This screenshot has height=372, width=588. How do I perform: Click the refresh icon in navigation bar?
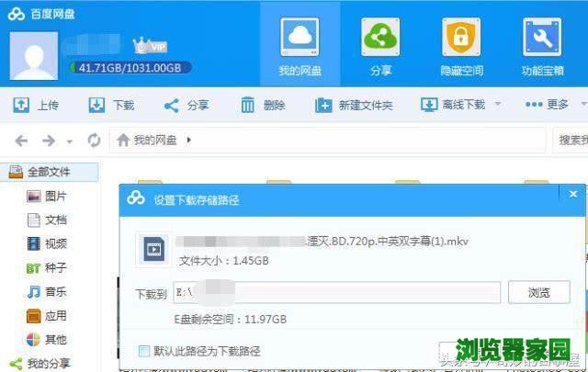click(94, 141)
